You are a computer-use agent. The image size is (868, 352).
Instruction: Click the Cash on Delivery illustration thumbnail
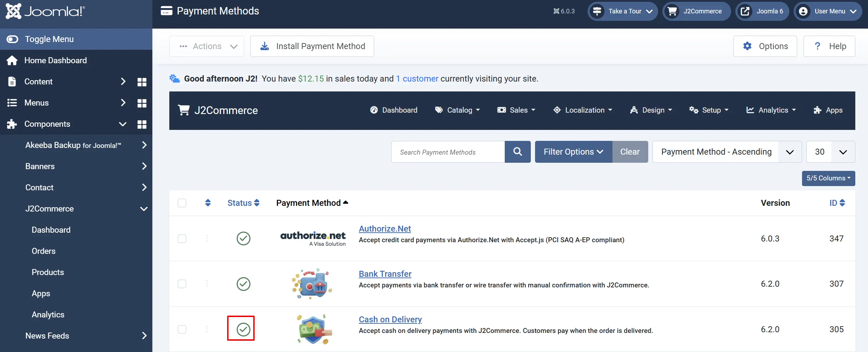pos(314,329)
